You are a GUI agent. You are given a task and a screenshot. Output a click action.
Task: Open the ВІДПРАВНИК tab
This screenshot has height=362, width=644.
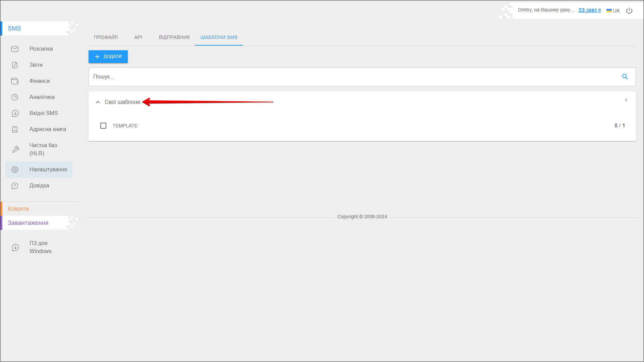(x=174, y=37)
